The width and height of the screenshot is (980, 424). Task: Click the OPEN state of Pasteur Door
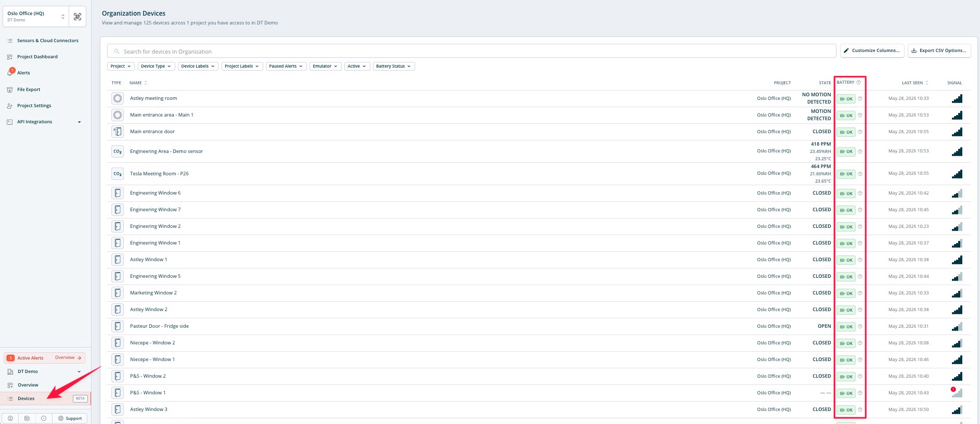pos(824,326)
